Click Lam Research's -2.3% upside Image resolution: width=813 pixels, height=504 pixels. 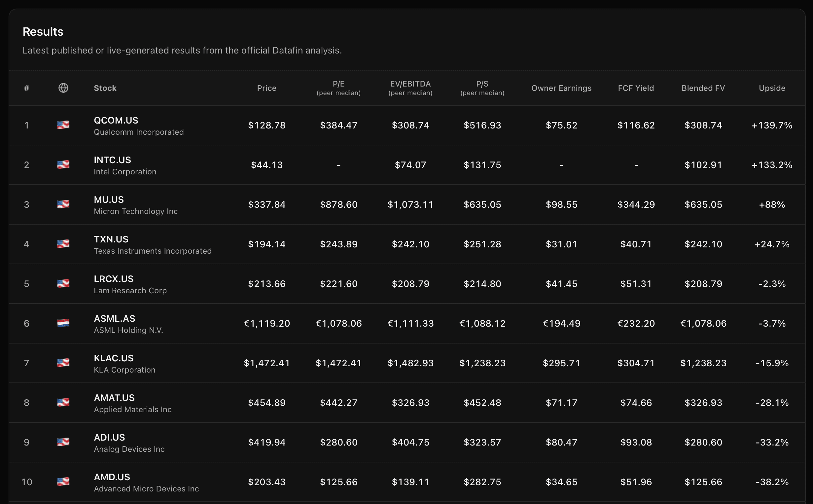tap(772, 284)
